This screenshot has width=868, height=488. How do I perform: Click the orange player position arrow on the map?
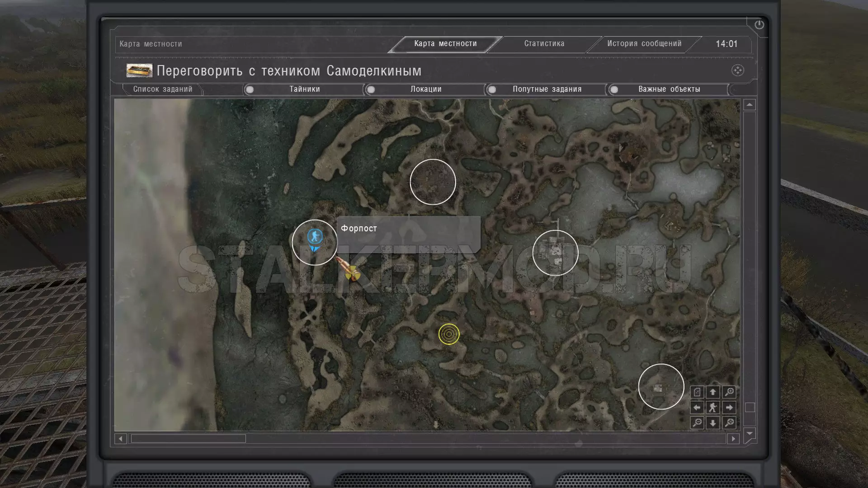pyautogui.click(x=348, y=269)
